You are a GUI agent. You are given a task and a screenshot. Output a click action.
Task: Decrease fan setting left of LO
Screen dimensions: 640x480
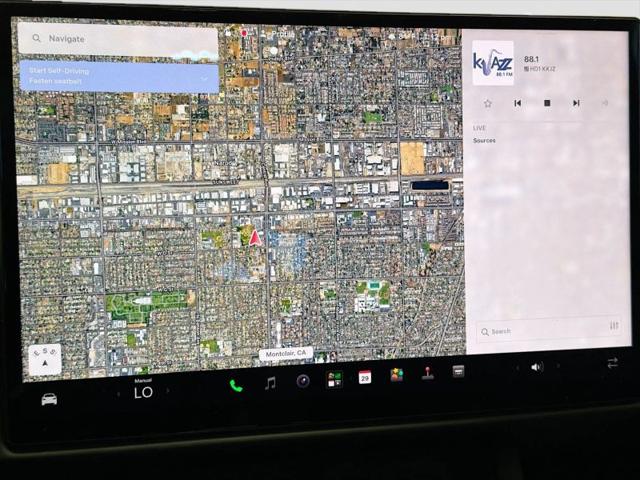[119, 394]
